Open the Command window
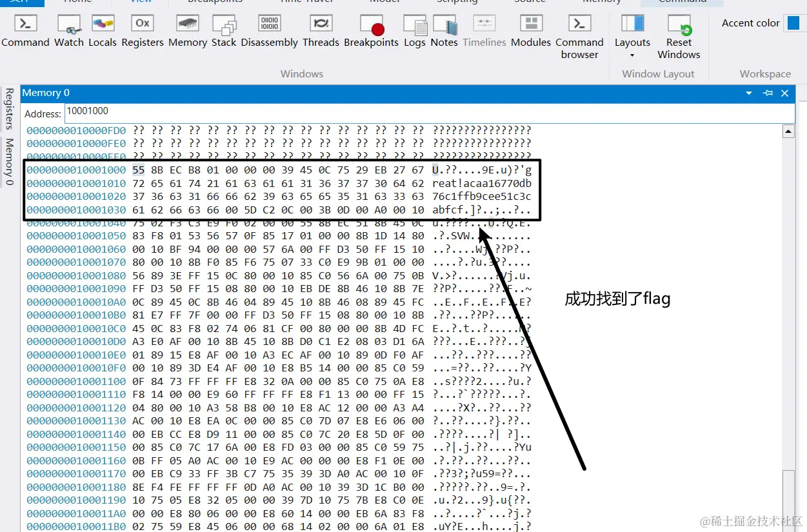 [x=25, y=31]
